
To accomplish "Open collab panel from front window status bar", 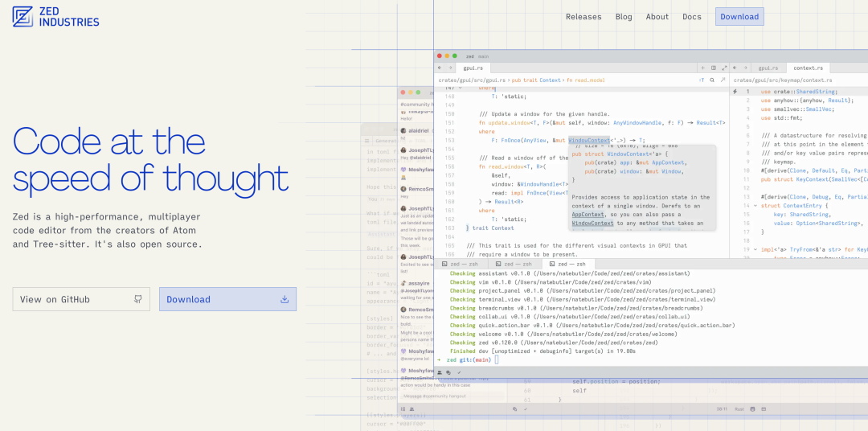I will tap(440, 373).
